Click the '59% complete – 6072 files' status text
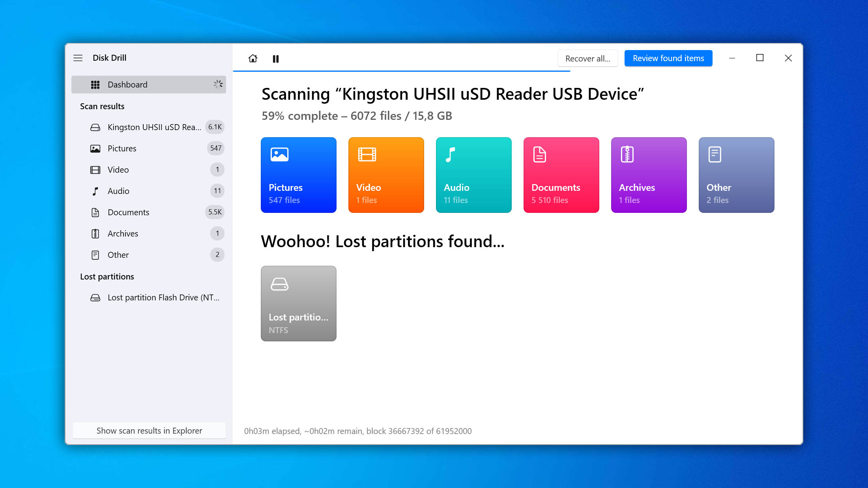Image resolution: width=868 pixels, height=488 pixels. pos(357,116)
